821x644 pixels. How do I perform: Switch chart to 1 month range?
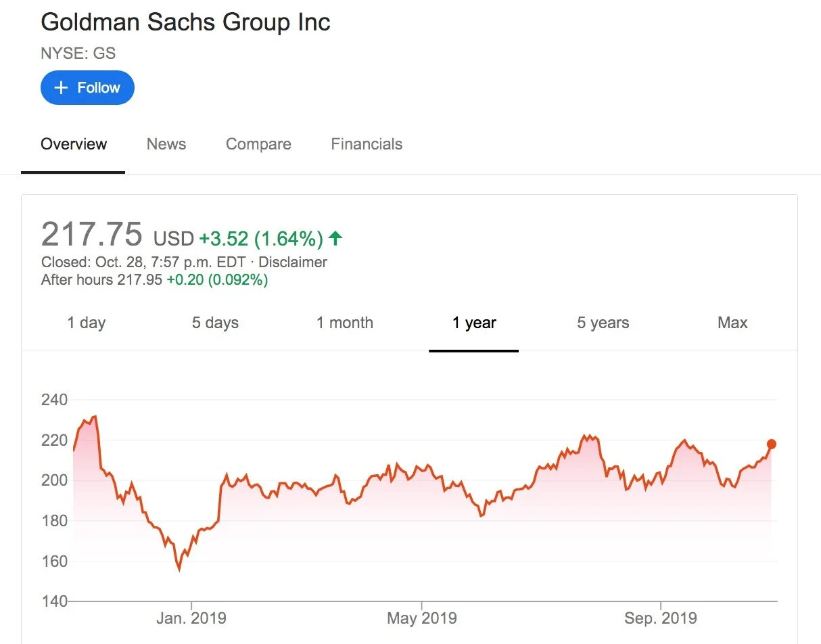[345, 323]
